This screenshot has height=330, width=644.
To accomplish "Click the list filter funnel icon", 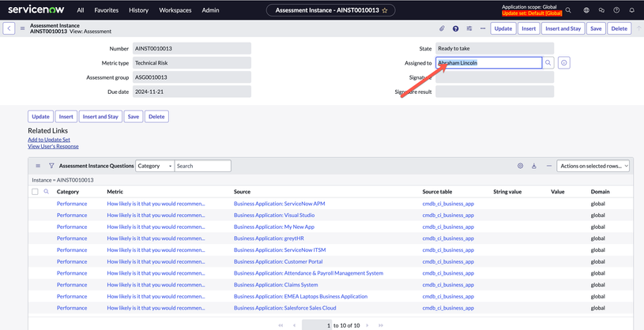I will (51, 166).
